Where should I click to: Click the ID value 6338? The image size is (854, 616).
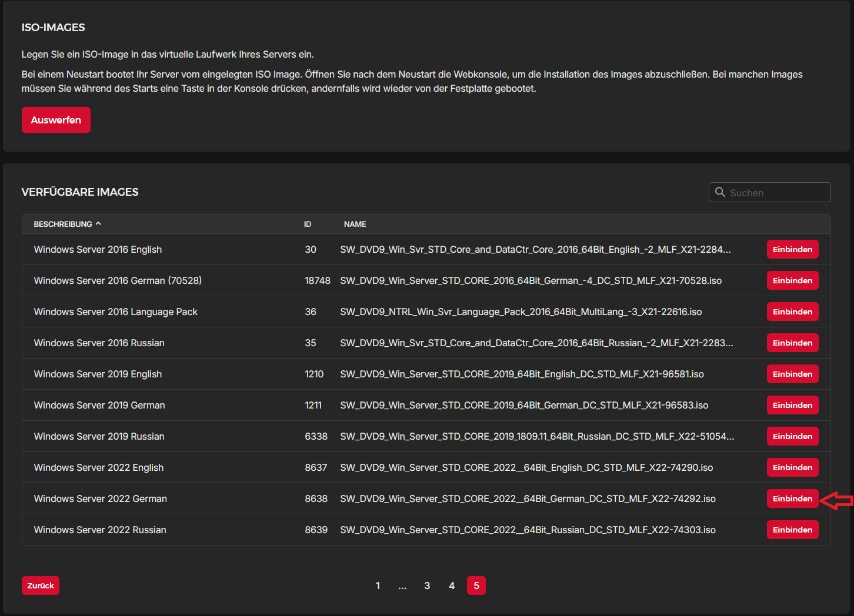[x=316, y=436]
